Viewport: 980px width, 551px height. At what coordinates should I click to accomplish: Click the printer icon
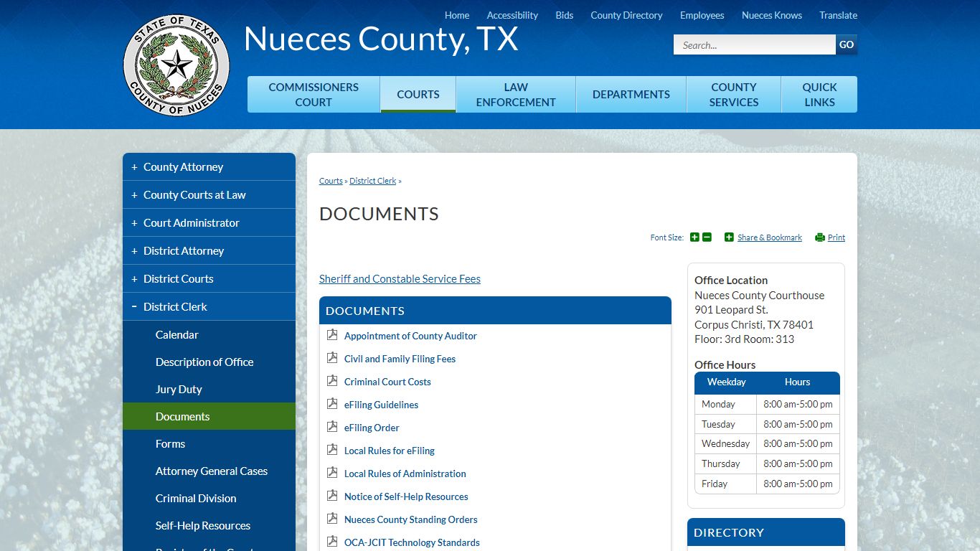tap(820, 237)
